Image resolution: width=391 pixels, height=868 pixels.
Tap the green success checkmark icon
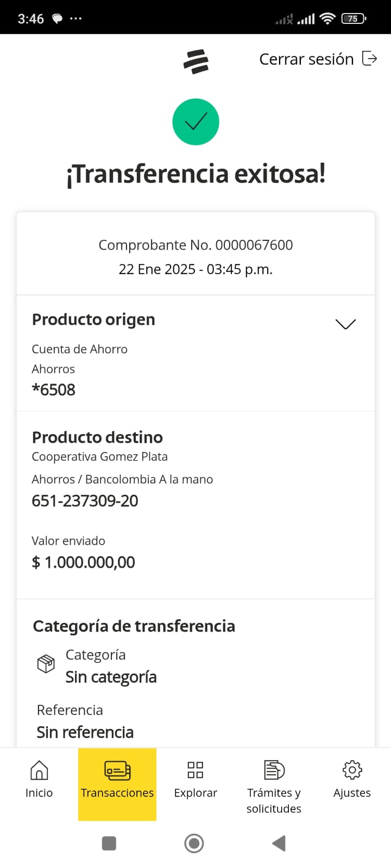point(195,122)
